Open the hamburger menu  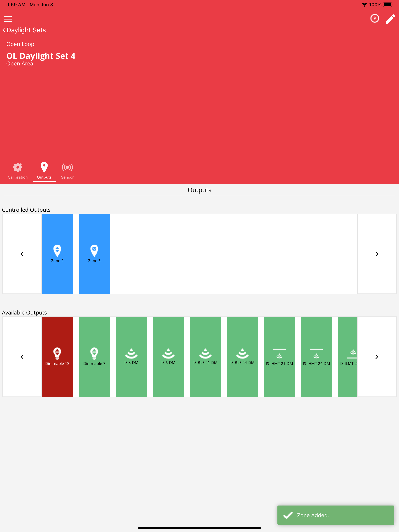8,19
